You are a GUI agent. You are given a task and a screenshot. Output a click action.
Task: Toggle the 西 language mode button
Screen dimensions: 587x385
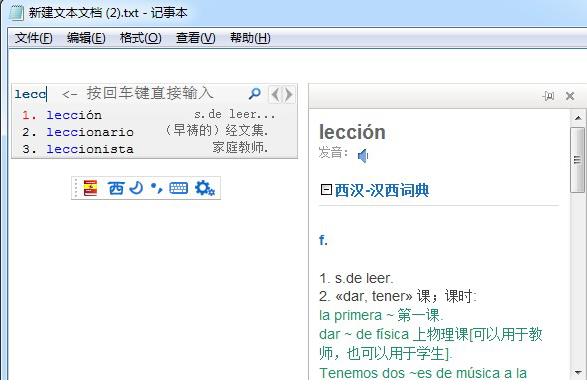[116, 188]
